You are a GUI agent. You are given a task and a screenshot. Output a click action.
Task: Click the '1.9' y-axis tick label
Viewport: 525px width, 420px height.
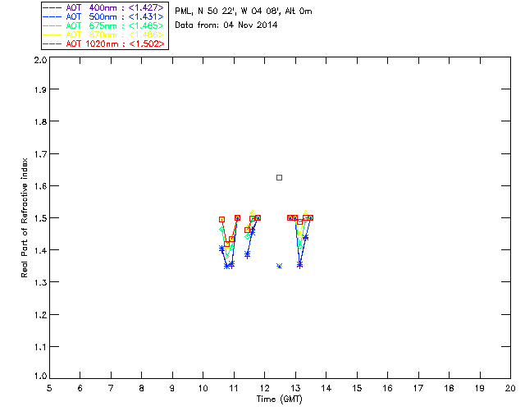coord(40,89)
